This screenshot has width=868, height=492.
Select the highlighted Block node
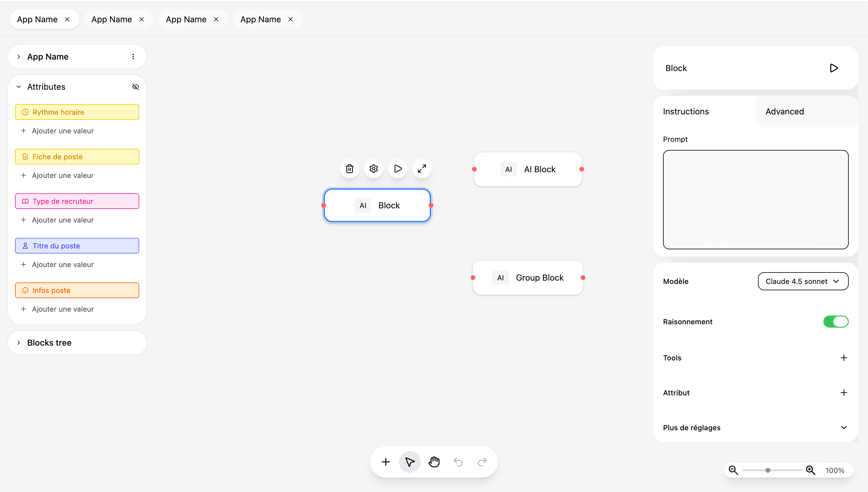(377, 205)
